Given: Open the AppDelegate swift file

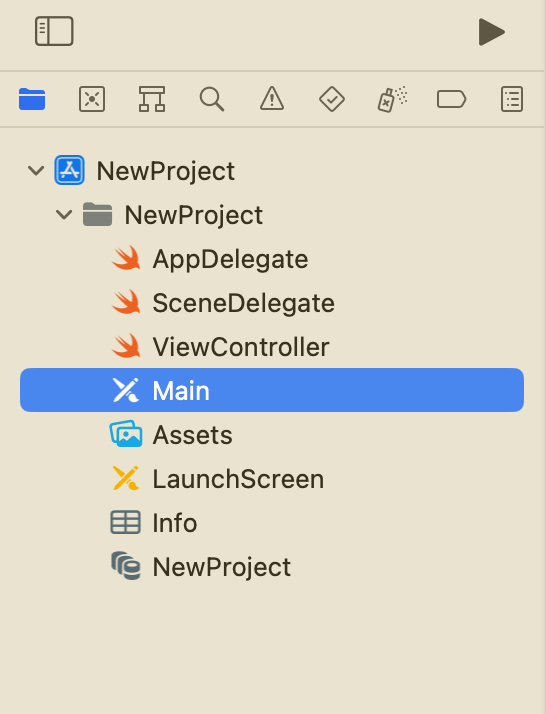Looking at the screenshot, I should [272, 259].
